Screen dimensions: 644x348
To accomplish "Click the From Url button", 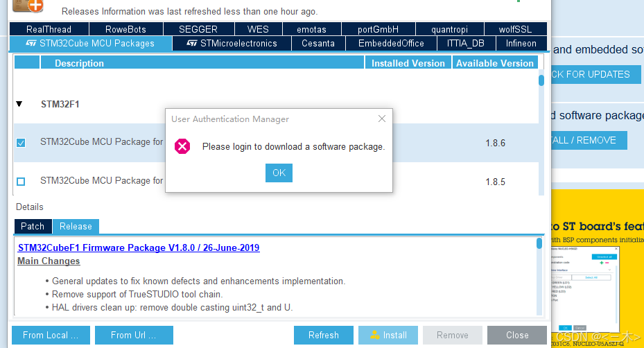I will click(134, 336).
